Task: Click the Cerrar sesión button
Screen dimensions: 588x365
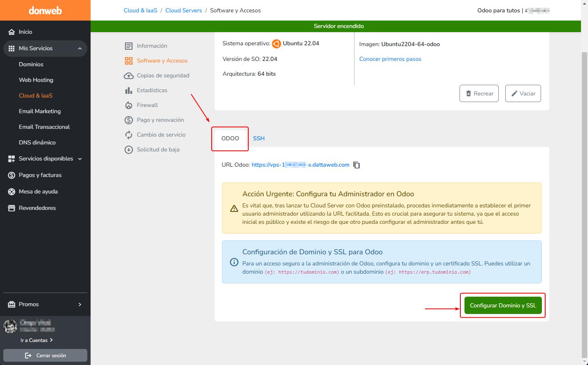Action: coord(45,355)
